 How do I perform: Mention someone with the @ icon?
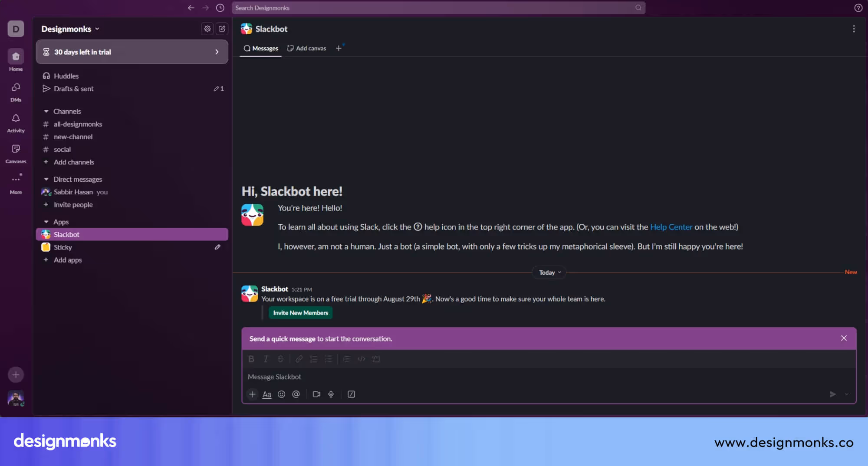coord(296,394)
